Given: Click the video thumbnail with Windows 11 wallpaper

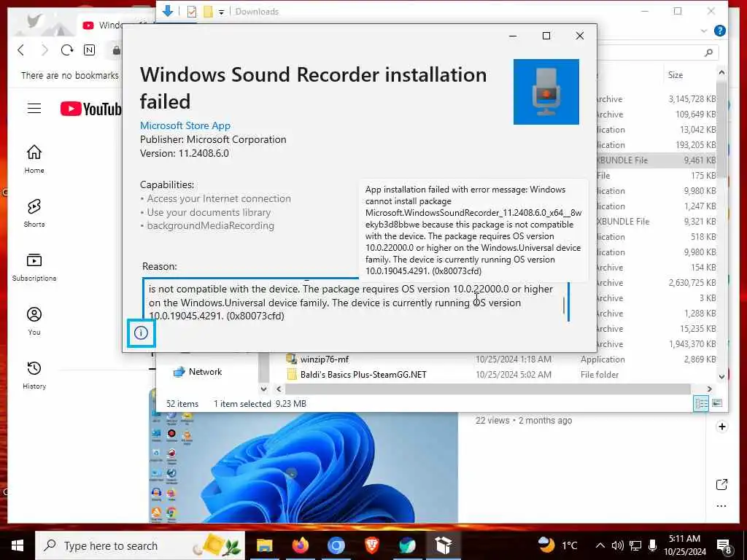Looking at the screenshot, I should 303,467.
